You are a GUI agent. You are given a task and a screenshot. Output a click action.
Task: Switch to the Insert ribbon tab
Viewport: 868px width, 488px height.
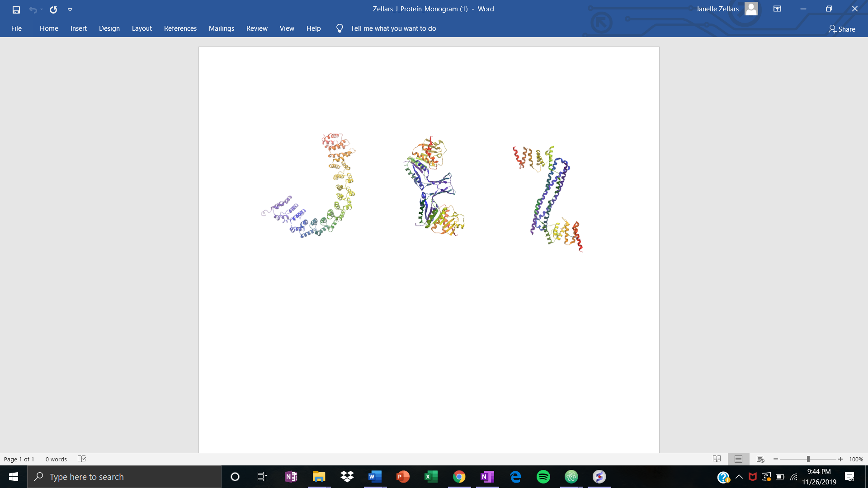(79, 28)
